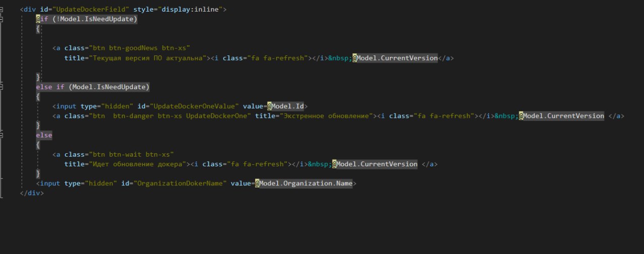Click the "OrganizationDokerName" id string

click(x=180, y=183)
